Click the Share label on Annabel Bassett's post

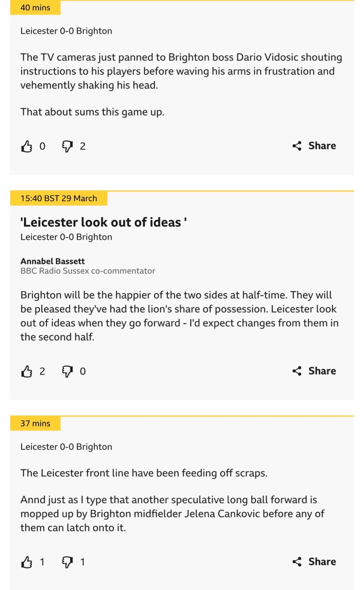[321, 371]
